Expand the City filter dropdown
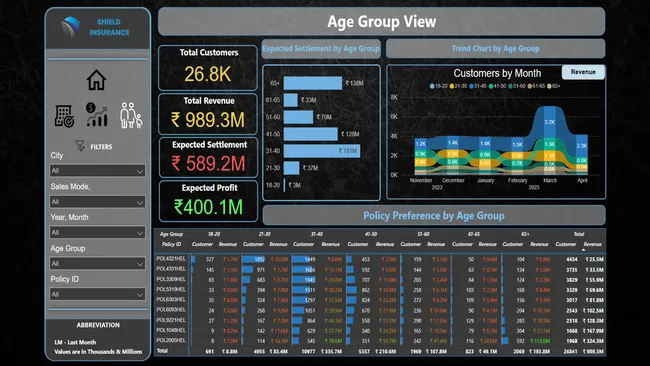Screen dimensions: 650x366 [97, 171]
